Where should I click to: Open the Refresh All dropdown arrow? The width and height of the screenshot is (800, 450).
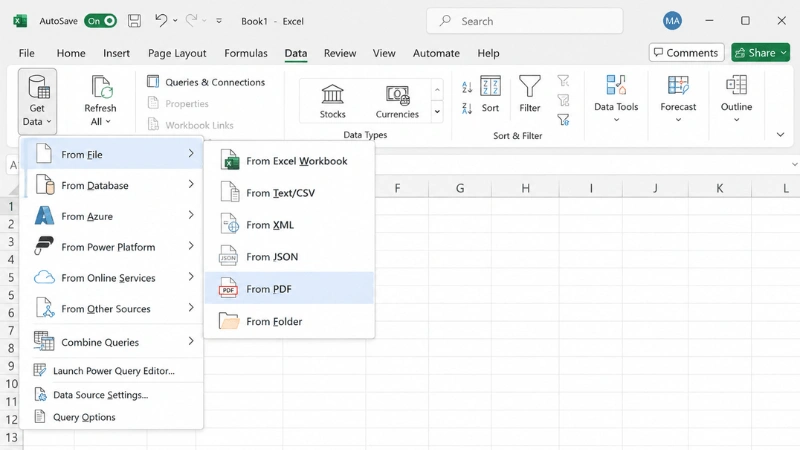pyautogui.click(x=108, y=121)
